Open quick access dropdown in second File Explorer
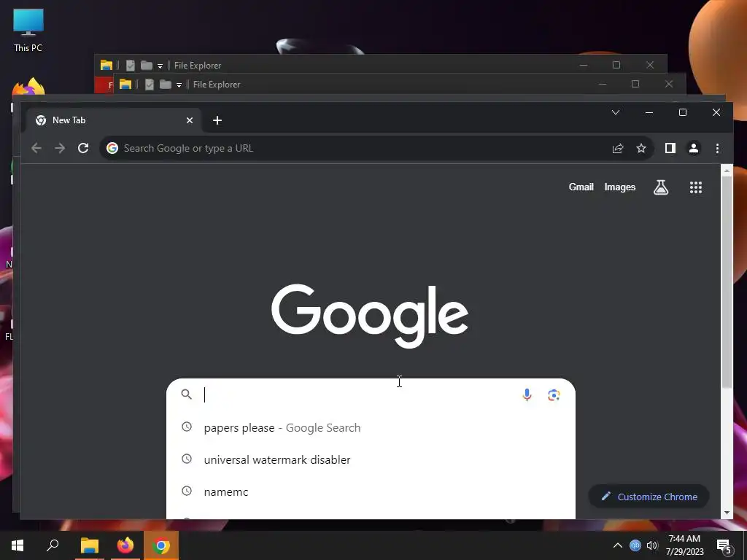The image size is (747, 560). point(179,85)
